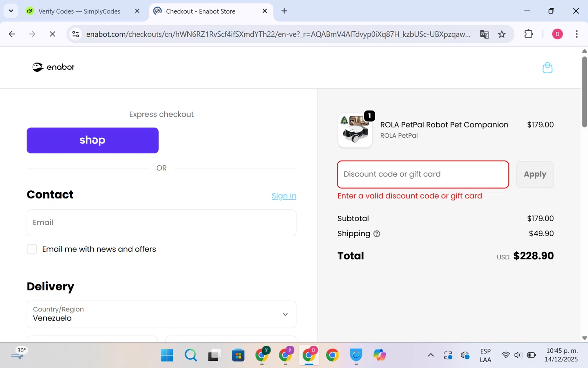Screen dimensions: 588x368
Task: Open the Wi-Fi network tray icon
Action: [506, 355]
